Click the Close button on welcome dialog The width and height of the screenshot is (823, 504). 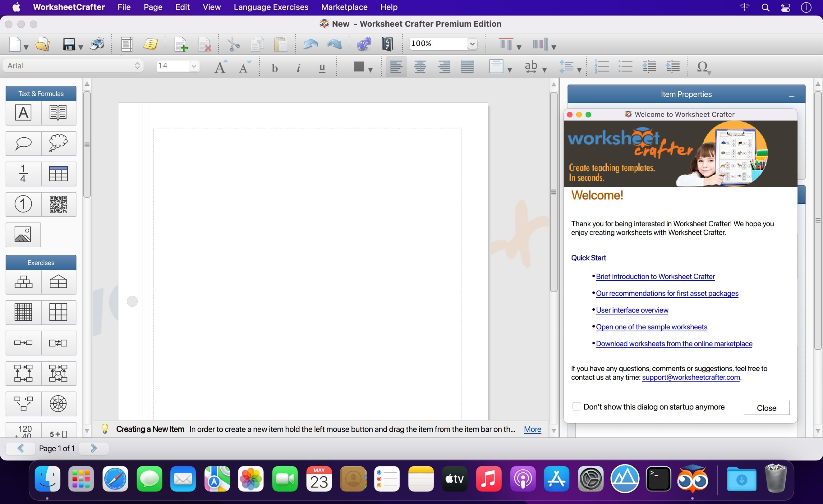(x=766, y=407)
